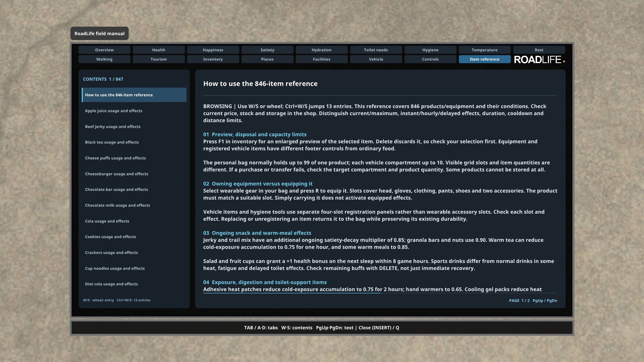Image resolution: width=644 pixels, height=362 pixels.
Task: Go to the Facilities tab
Action: 322,59
